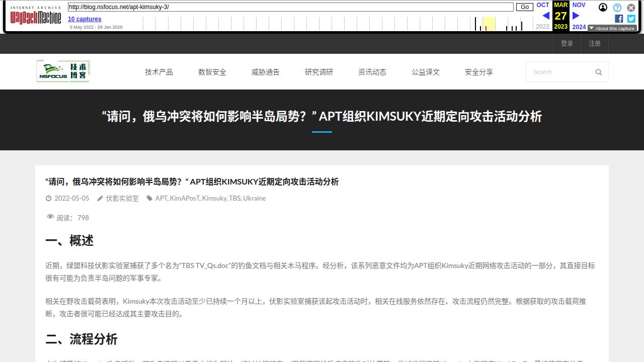Open the KimAPosT tag
Image resolution: width=644 pixels, height=362 pixels.
tap(185, 198)
